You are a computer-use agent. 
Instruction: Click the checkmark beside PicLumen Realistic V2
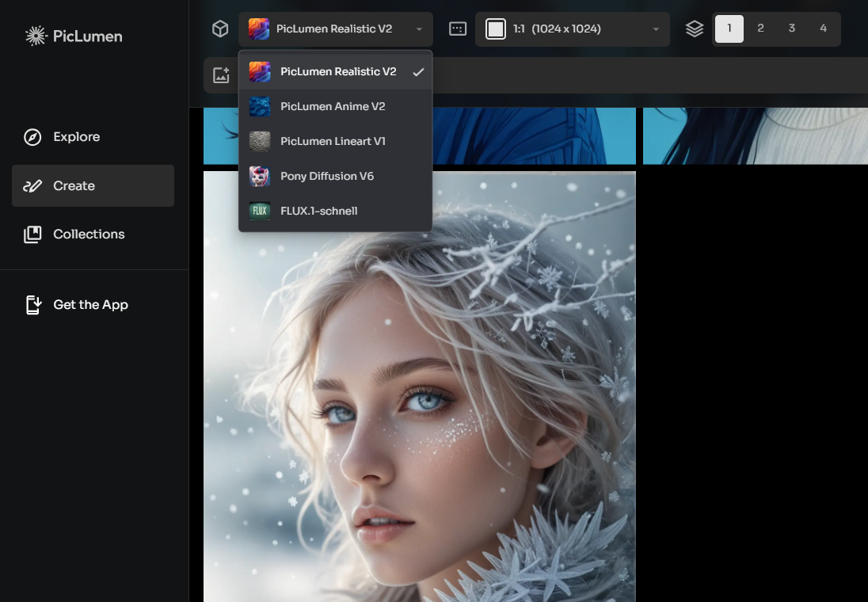tap(418, 72)
